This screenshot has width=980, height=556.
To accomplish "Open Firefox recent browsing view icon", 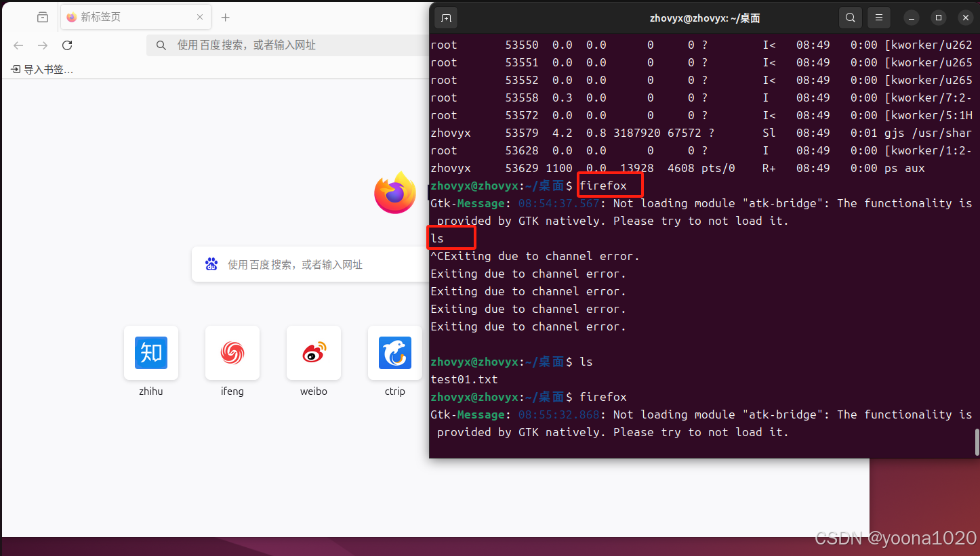I will pos(43,18).
